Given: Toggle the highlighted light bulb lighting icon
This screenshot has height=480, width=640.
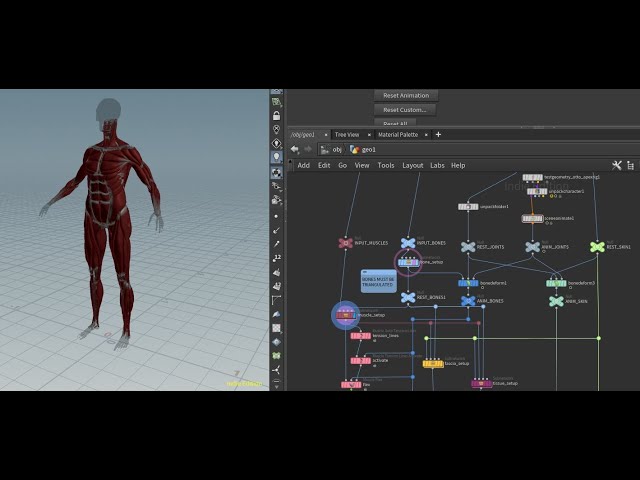Looking at the screenshot, I should coord(276,157).
